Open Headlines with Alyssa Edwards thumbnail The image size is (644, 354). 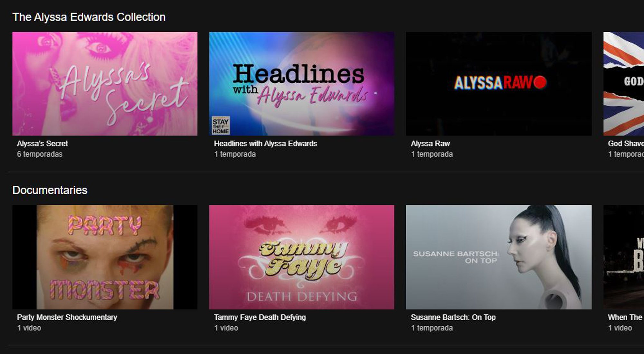pyautogui.click(x=301, y=84)
